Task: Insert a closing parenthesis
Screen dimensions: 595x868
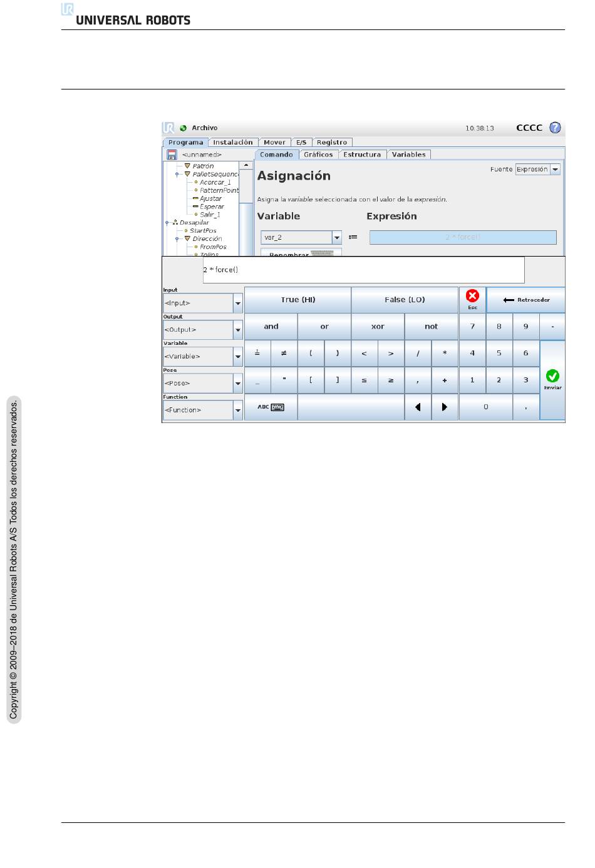Action: pyautogui.click(x=338, y=353)
